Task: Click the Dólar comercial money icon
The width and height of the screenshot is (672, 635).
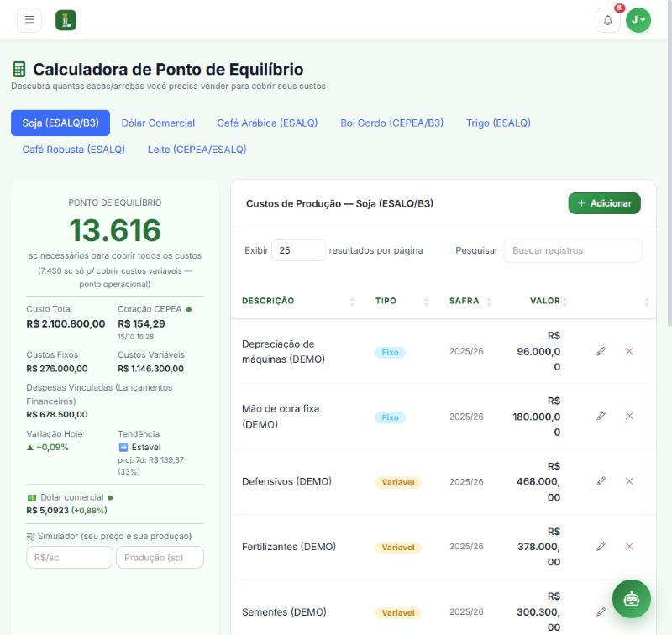Action: [x=32, y=498]
